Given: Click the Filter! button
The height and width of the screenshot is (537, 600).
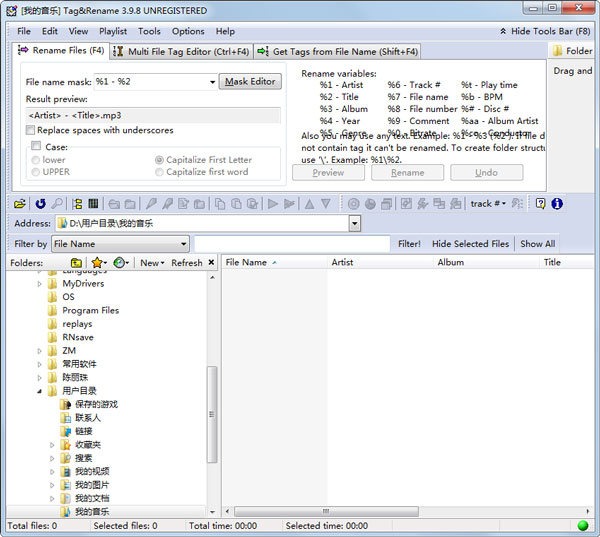Looking at the screenshot, I should [409, 244].
